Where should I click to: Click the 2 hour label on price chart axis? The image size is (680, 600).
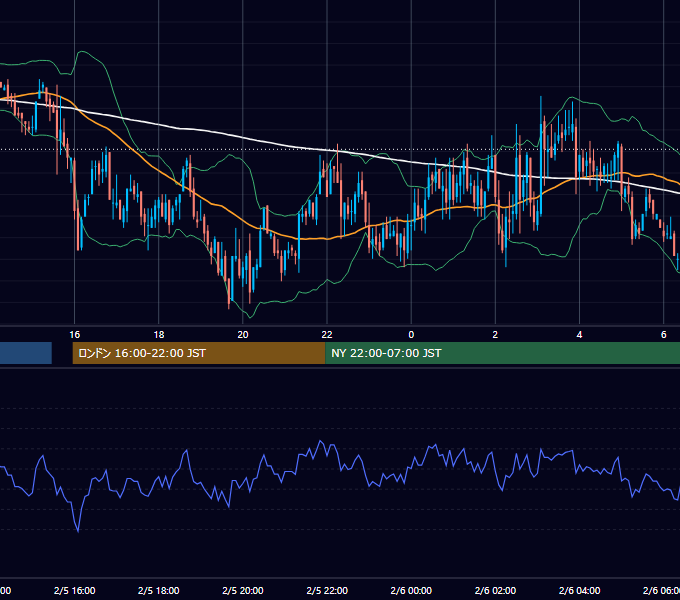495,335
